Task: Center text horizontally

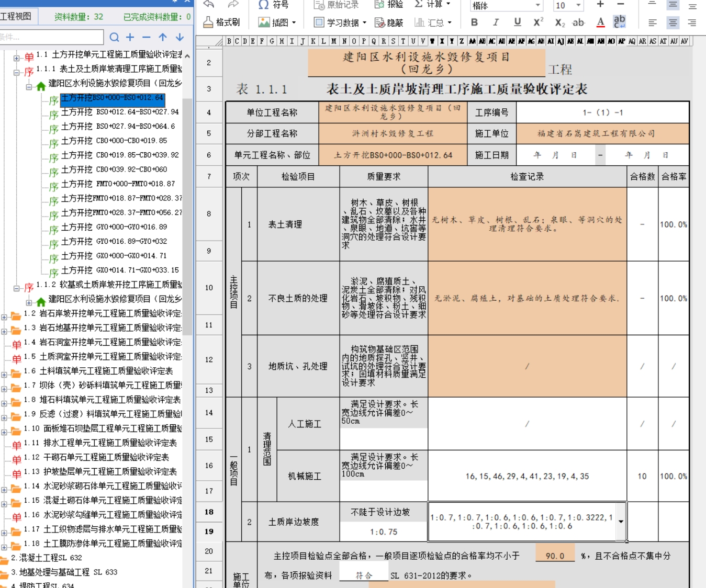Action: [x=673, y=22]
